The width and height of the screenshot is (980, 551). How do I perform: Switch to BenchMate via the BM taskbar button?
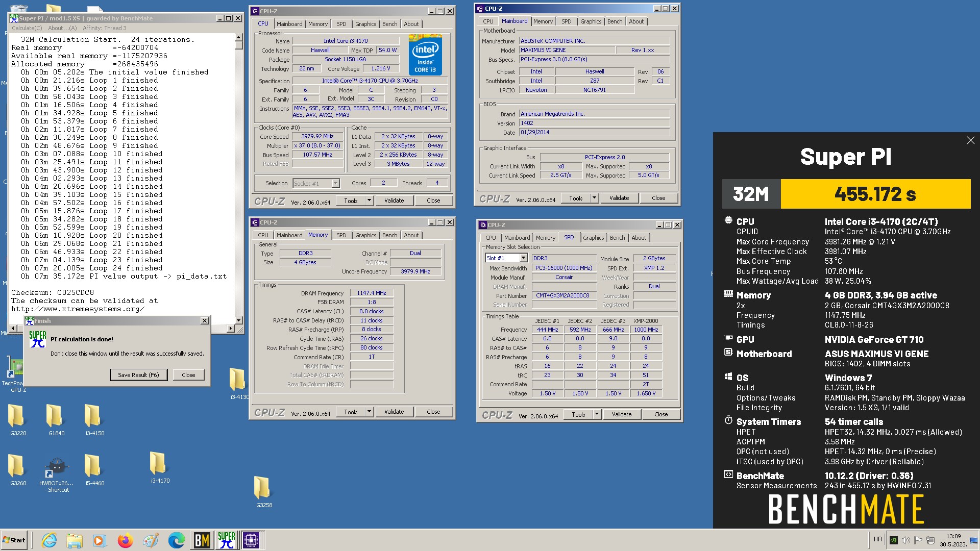[x=202, y=540]
